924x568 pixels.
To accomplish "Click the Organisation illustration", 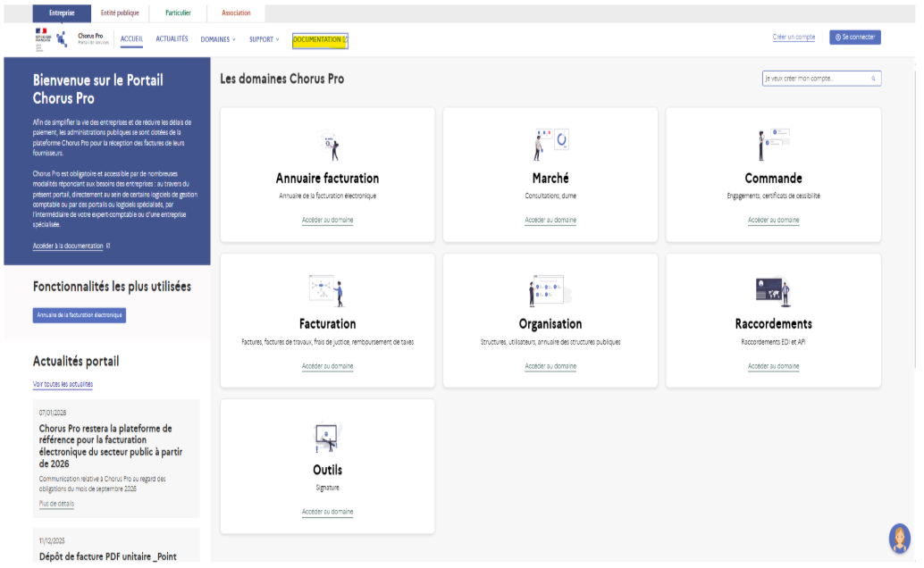I will coord(550,290).
